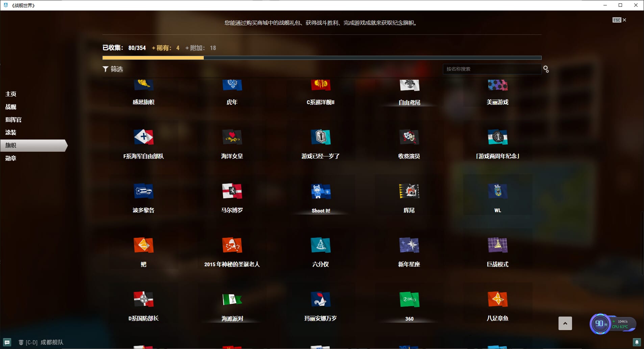
Task: Pick the 玛丽安娜万岁 flag
Action: 320,299
